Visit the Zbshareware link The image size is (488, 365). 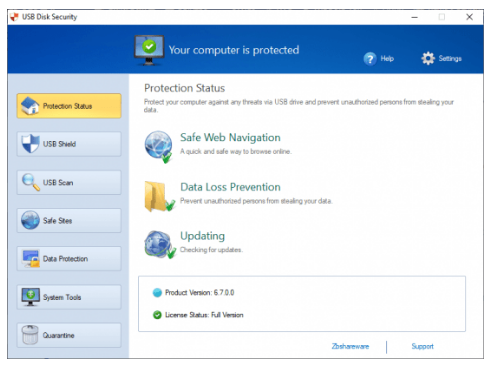350,346
